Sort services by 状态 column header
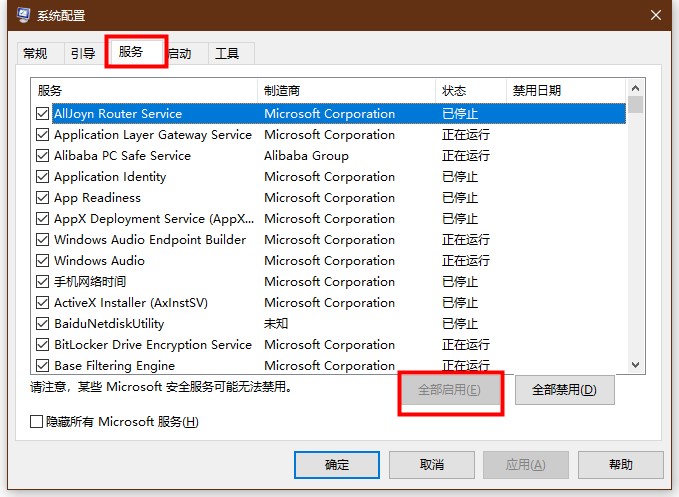Screen dimensions: 679x497 [x=470, y=90]
